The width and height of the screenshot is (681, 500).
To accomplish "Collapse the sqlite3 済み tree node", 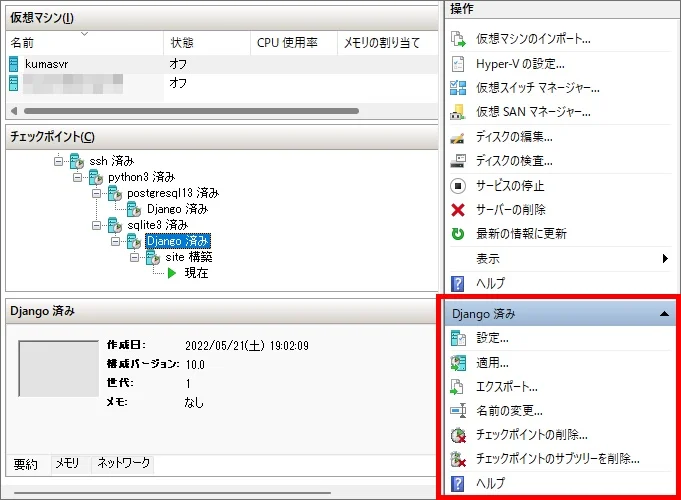I will [97, 226].
